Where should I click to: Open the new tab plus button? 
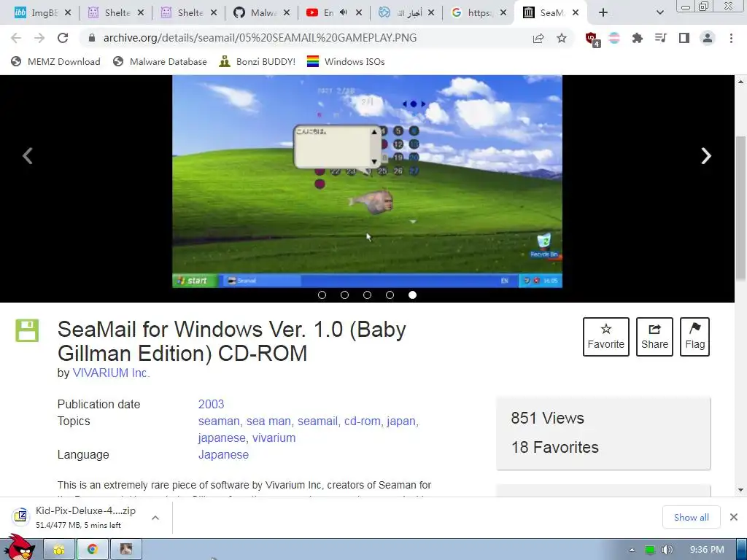pyautogui.click(x=603, y=13)
